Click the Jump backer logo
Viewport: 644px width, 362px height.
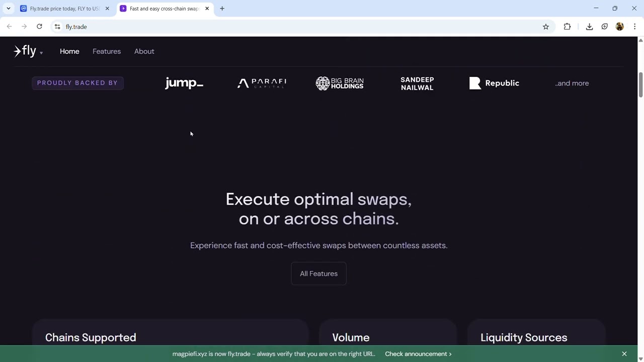tap(184, 83)
